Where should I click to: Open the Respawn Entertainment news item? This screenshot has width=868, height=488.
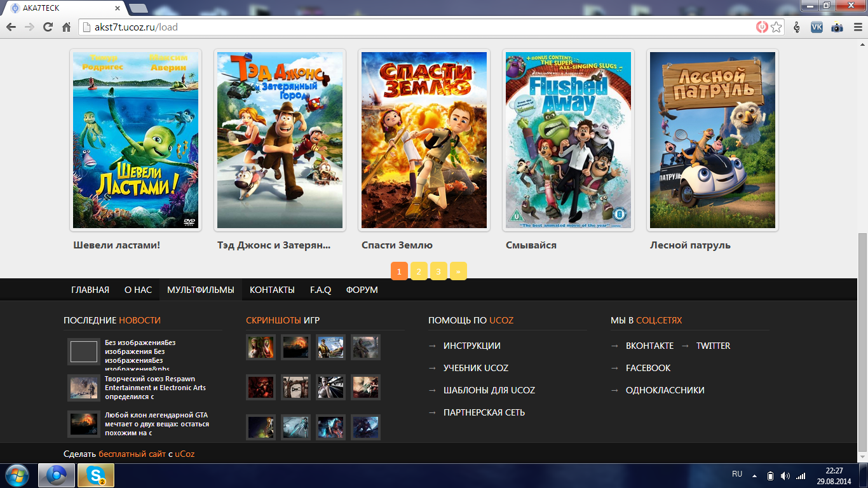156,388
